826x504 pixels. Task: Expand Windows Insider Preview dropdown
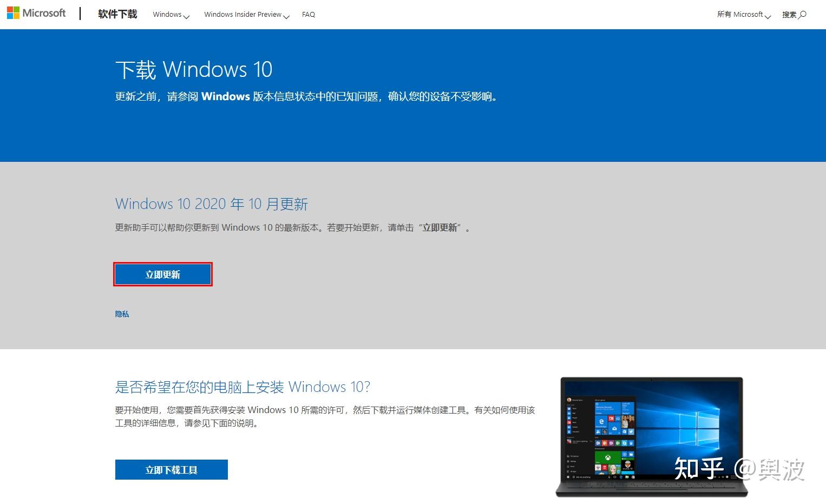247,15
